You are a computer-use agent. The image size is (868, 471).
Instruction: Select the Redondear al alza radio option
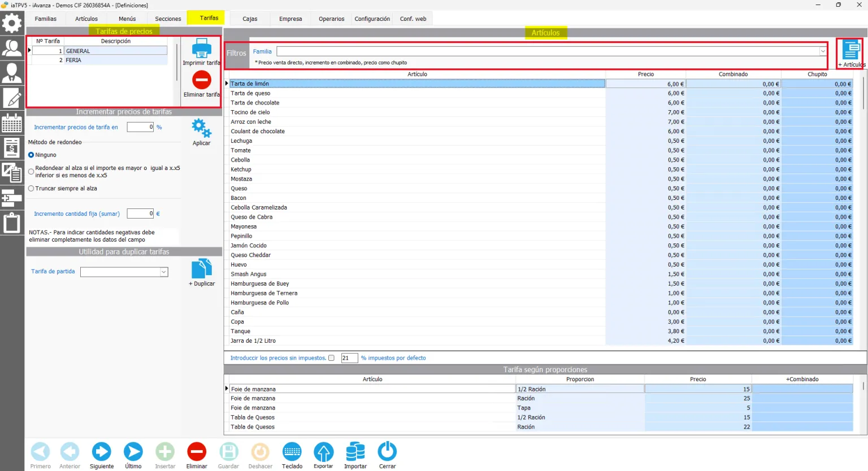point(31,172)
